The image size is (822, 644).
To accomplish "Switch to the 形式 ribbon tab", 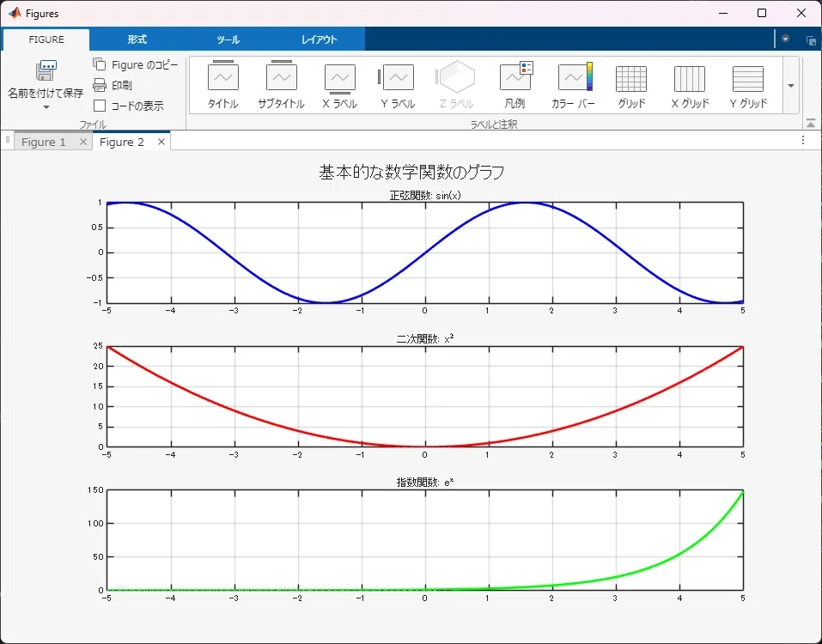I will pos(137,39).
